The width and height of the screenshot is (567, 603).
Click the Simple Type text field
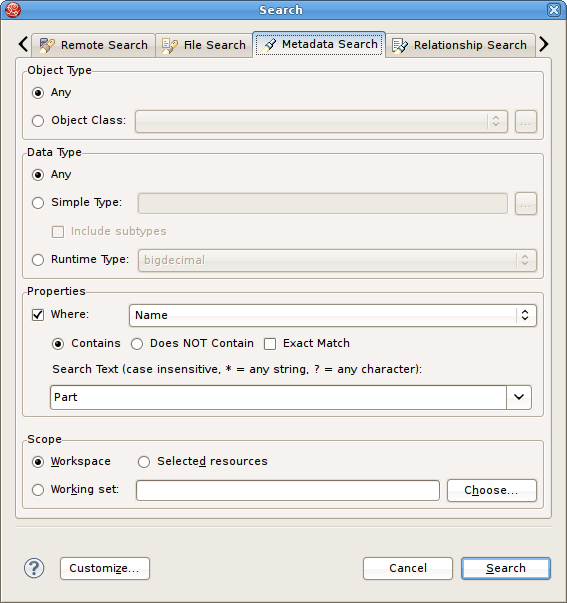click(x=323, y=203)
